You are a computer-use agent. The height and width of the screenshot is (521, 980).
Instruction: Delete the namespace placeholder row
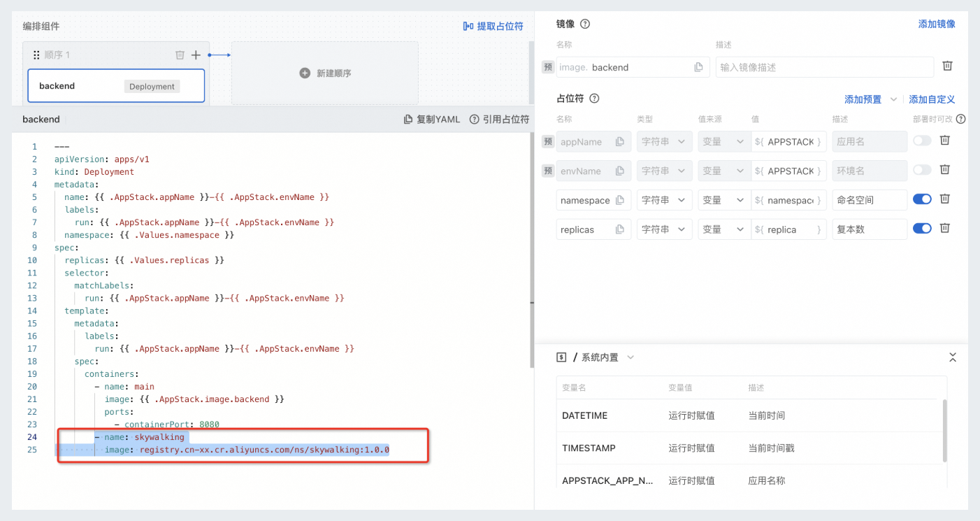(944, 199)
